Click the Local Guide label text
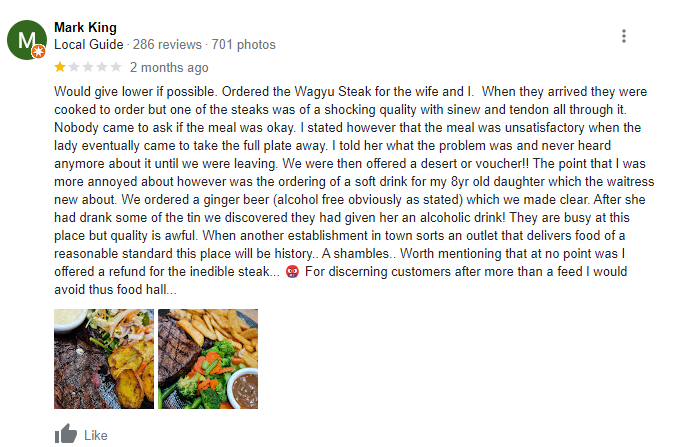The width and height of the screenshot is (674, 447). (x=89, y=44)
